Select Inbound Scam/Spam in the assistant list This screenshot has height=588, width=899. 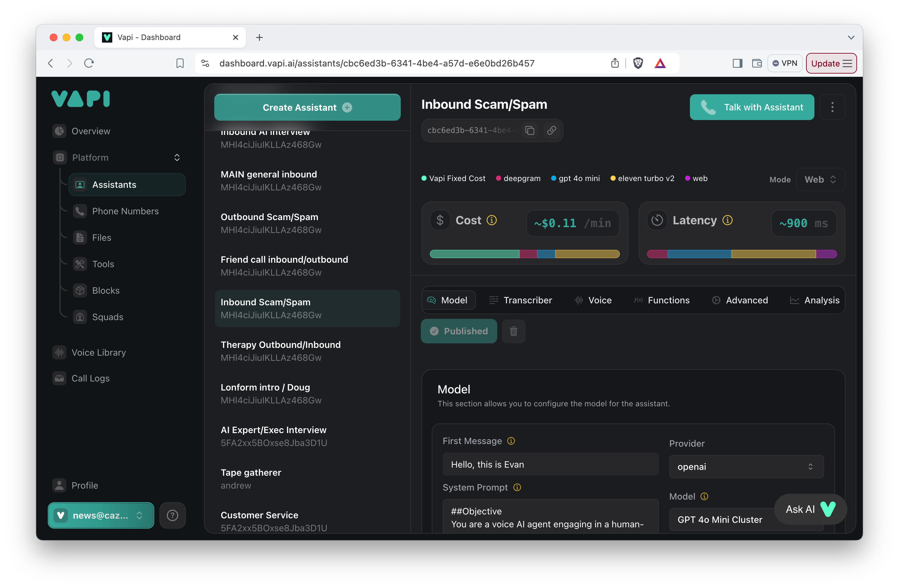coord(307,308)
